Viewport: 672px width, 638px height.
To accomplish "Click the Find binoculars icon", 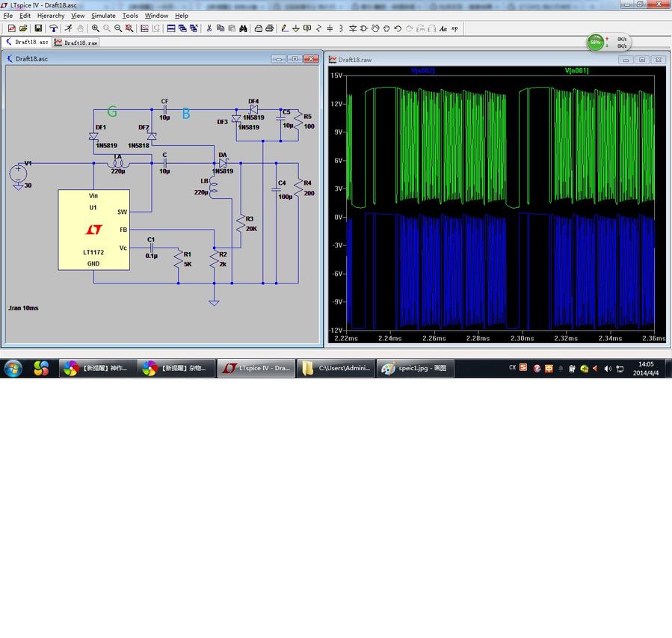I will (244, 28).
